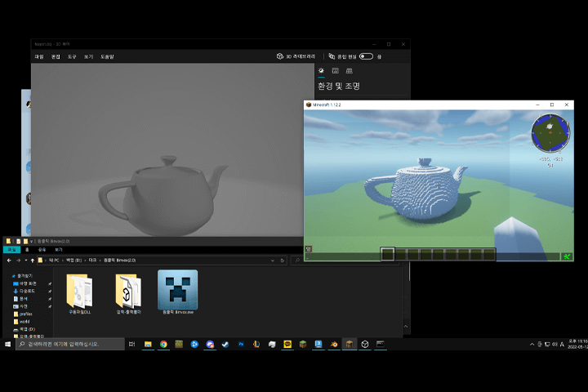Select 즐겨찾기 in the navigation pane
This screenshot has width=588, height=392.
(23, 276)
